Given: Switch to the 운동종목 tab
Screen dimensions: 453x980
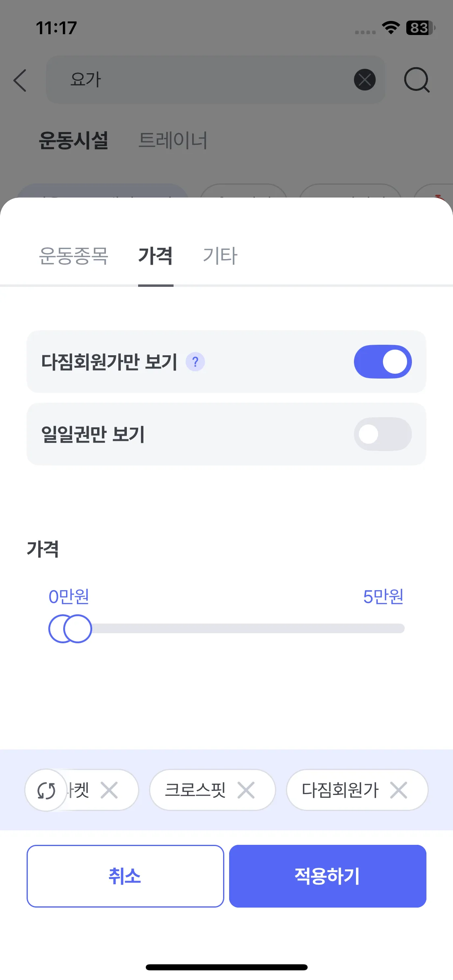Looking at the screenshot, I should [74, 256].
